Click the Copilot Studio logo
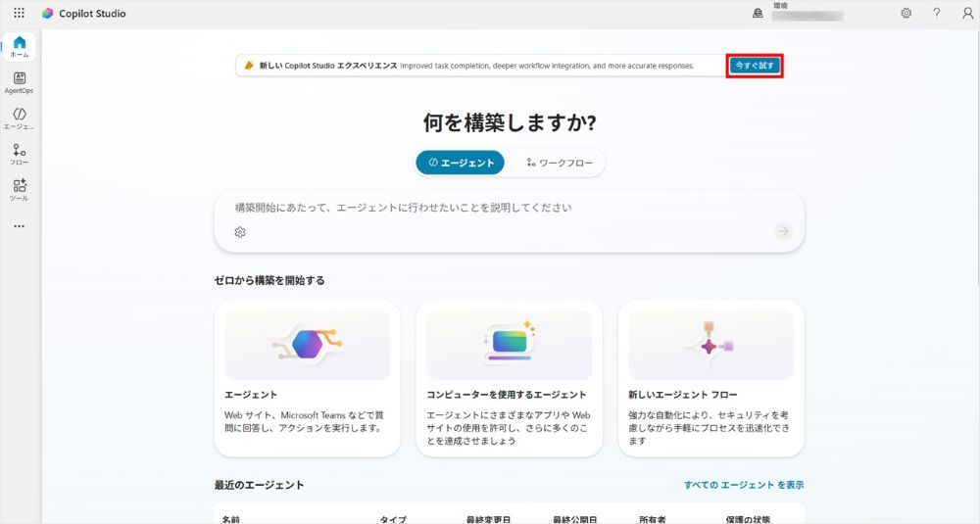 (47, 13)
